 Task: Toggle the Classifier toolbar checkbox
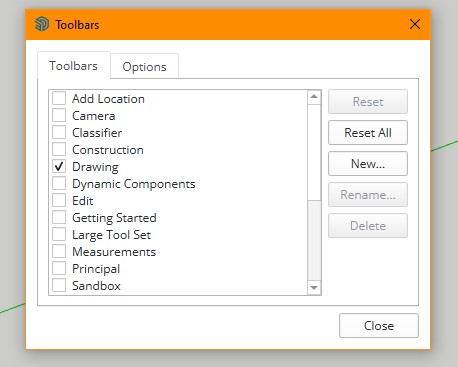pos(59,132)
